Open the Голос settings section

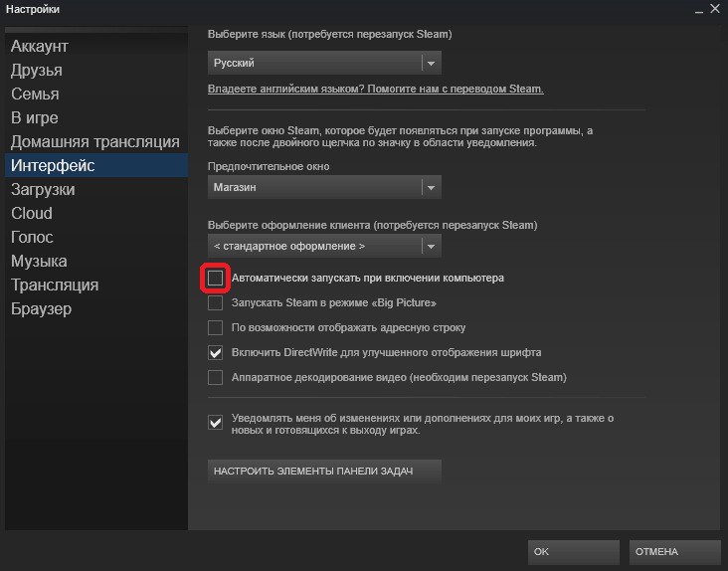[96, 237]
